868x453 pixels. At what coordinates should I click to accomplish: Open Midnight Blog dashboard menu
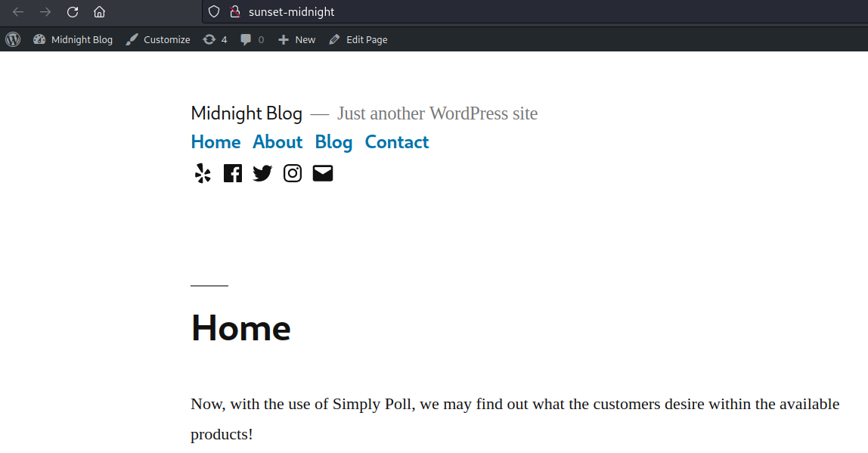coord(73,39)
